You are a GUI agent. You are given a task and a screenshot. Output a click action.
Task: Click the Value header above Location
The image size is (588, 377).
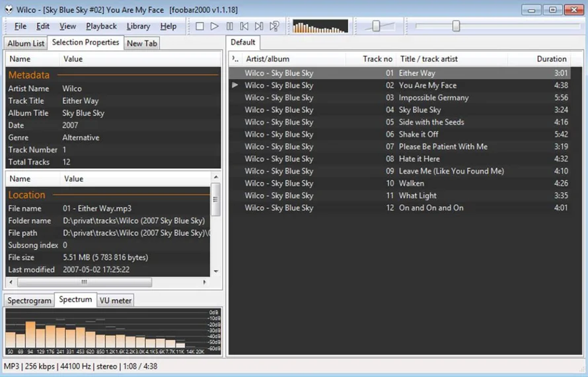135,179
